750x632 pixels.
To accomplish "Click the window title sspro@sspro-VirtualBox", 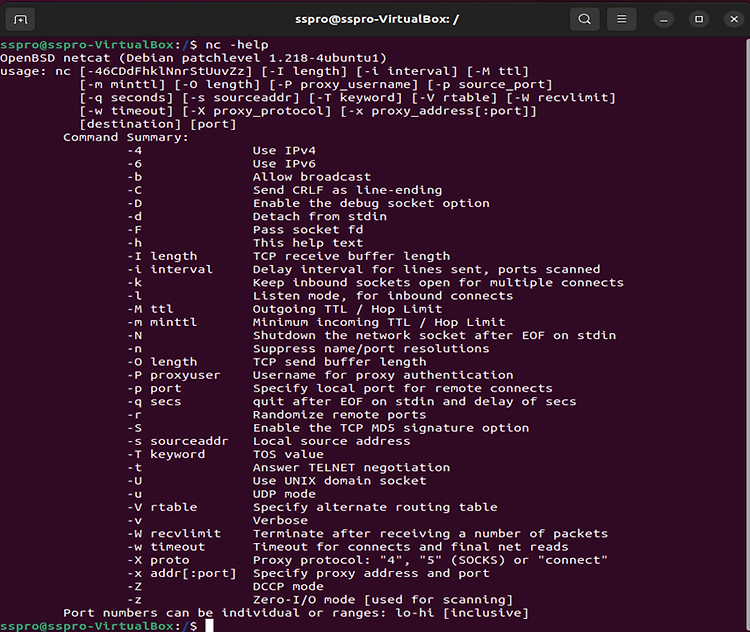I will 377,19.
